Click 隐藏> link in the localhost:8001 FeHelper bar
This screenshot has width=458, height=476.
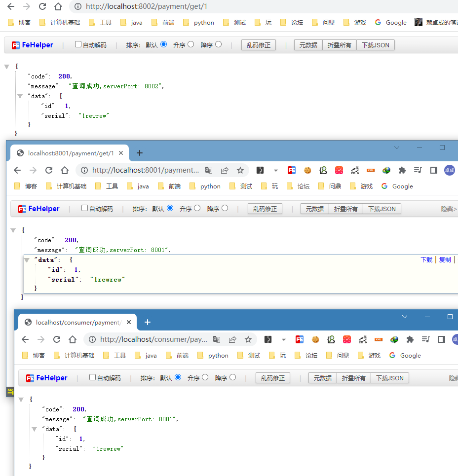449,209
